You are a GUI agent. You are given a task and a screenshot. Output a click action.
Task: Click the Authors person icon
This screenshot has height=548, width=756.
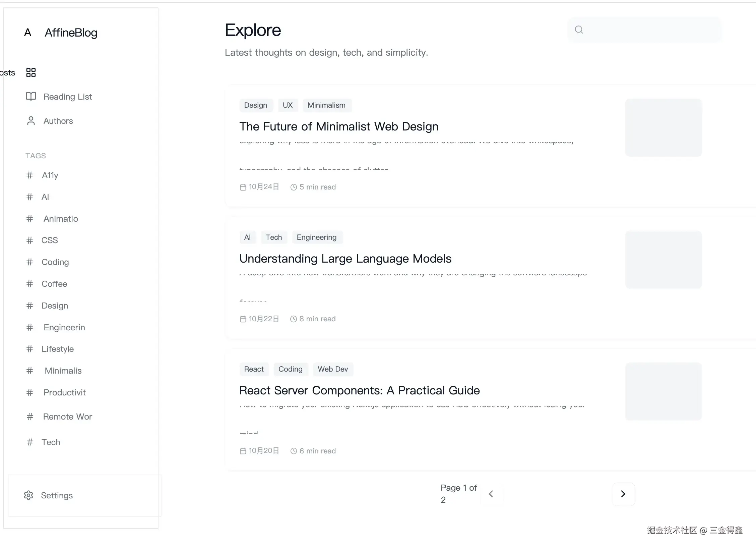click(x=31, y=121)
